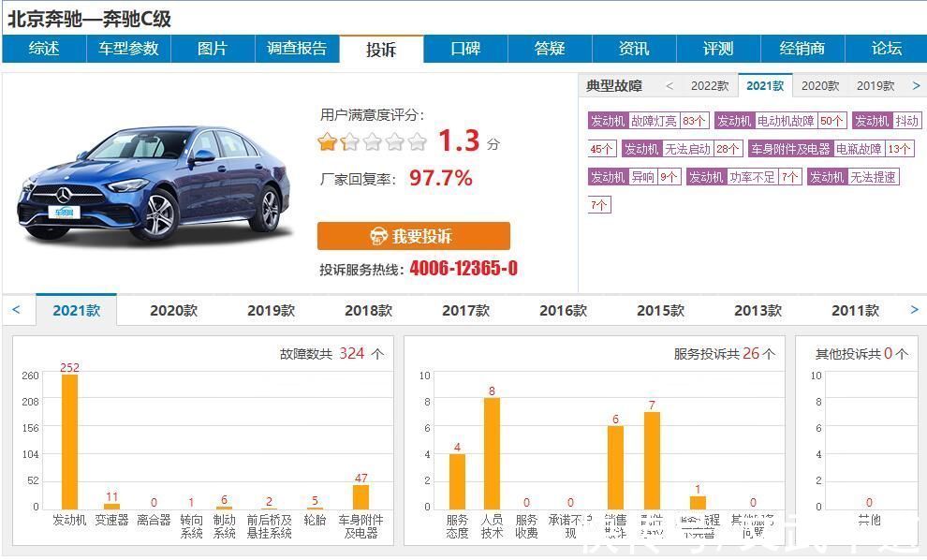Viewport: 927px width, 560px height.
Task: Go to the 口碑 tab
Action: (466, 49)
